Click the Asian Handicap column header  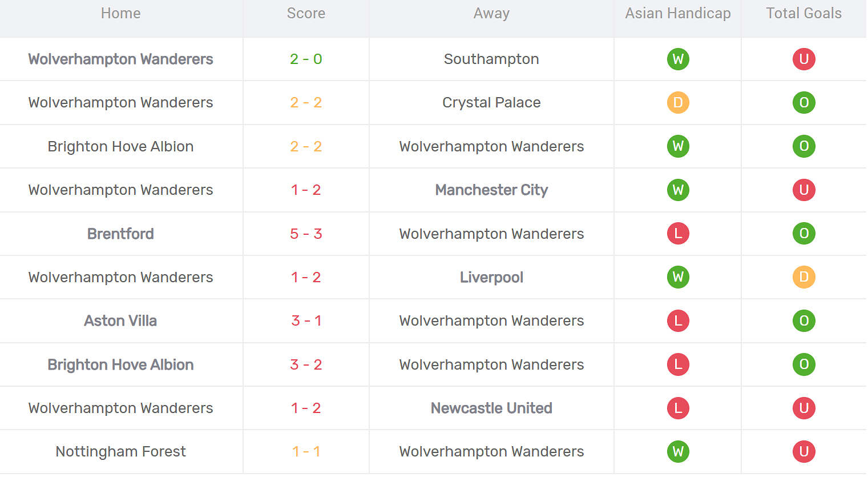(677, 13)
